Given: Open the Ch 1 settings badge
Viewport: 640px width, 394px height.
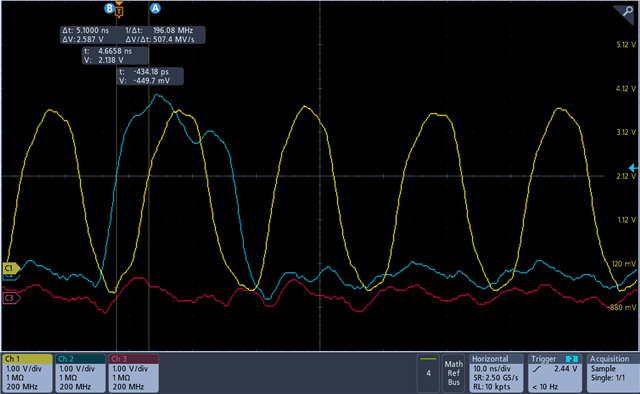Looking at the screenshot, I should click(27, 373).
